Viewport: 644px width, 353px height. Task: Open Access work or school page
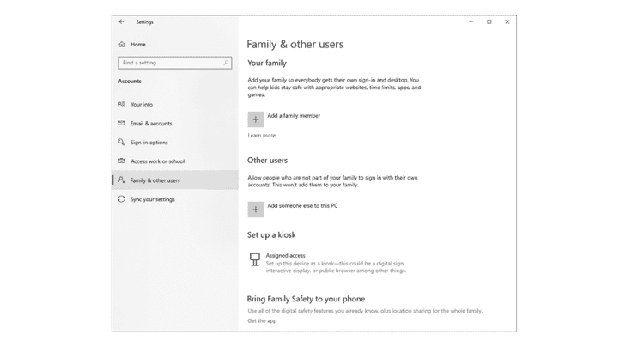(x=158, y=161)
